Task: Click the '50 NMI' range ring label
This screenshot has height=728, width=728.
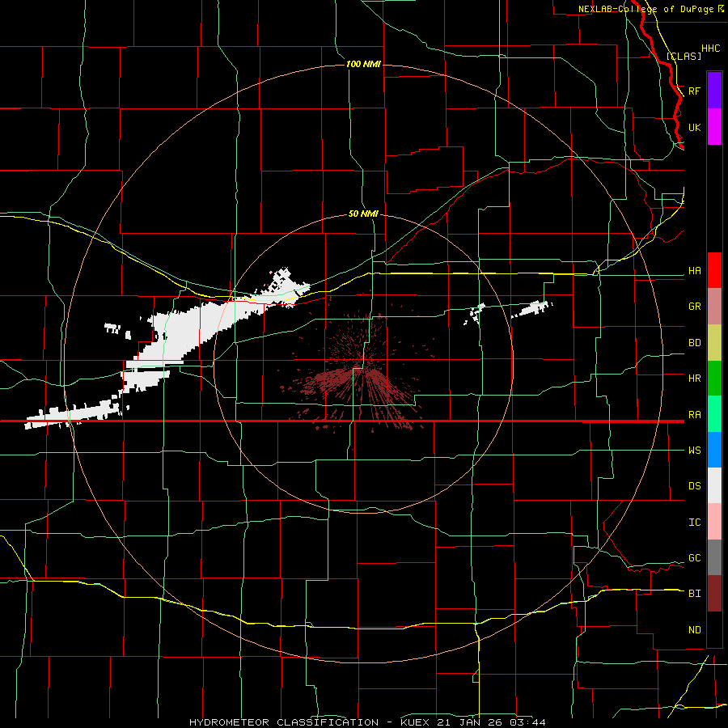Action: (363, 214)
